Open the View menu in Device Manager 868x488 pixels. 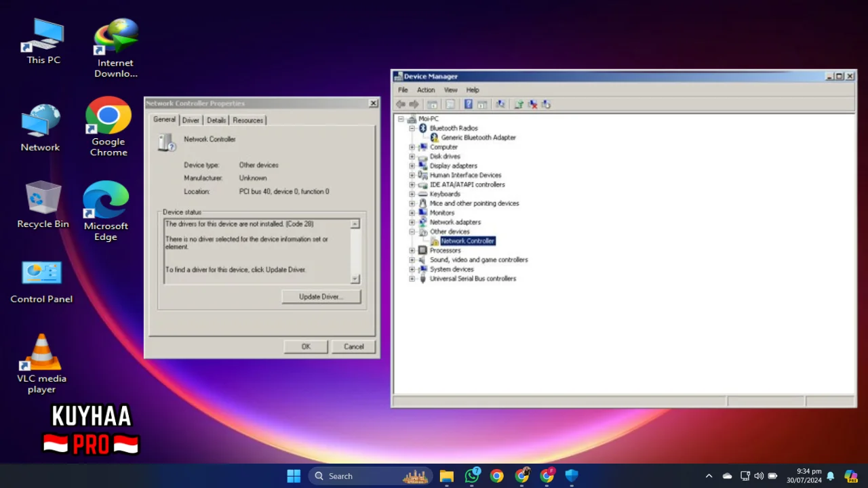tap(450, 90)
